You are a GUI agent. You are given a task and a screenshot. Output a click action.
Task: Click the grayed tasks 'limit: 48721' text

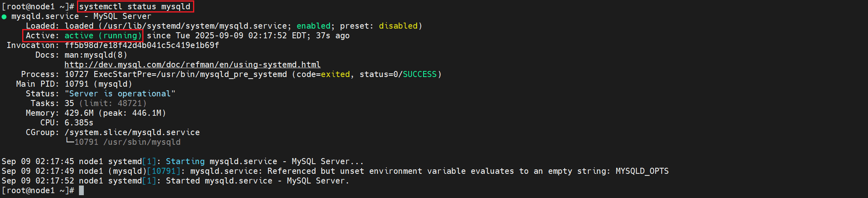[113, 103]
